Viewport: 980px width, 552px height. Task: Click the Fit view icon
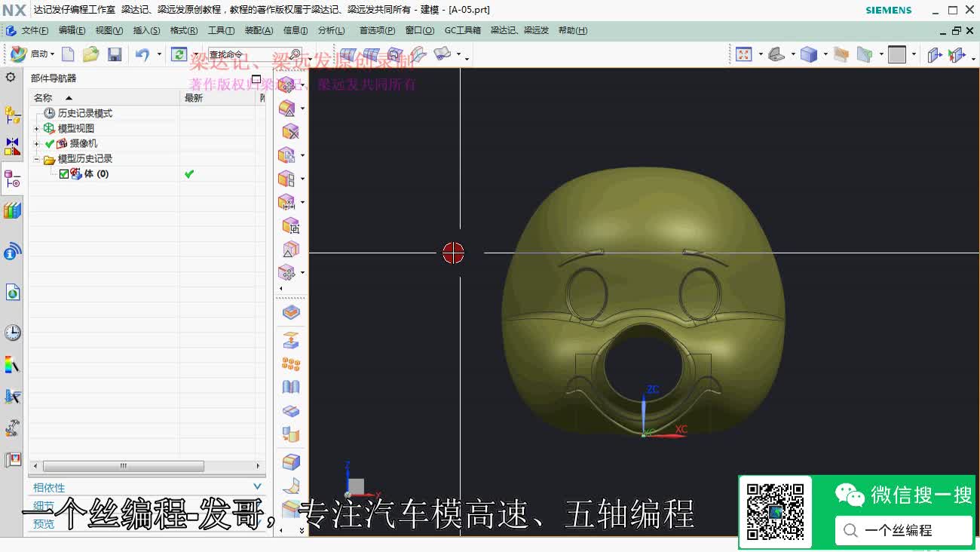744,54
